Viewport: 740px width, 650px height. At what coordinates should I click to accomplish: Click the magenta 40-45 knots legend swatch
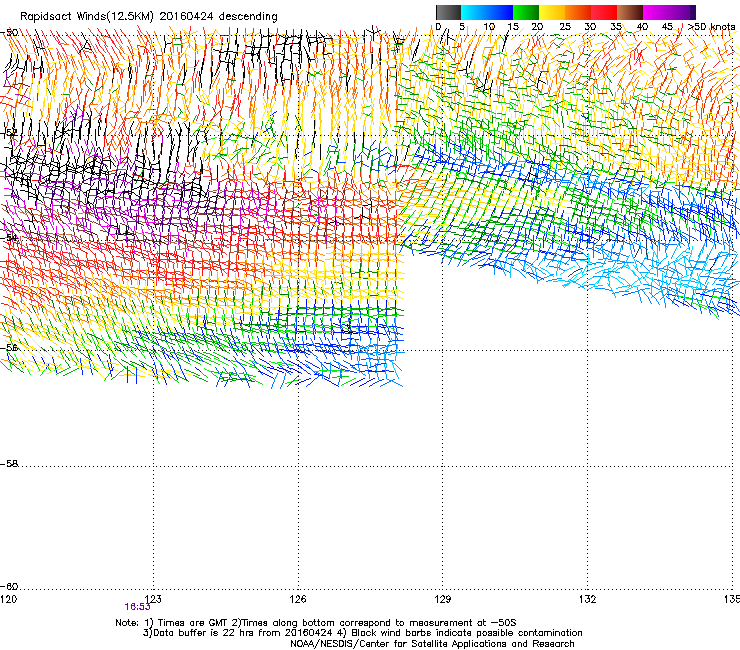coord(656,12)
